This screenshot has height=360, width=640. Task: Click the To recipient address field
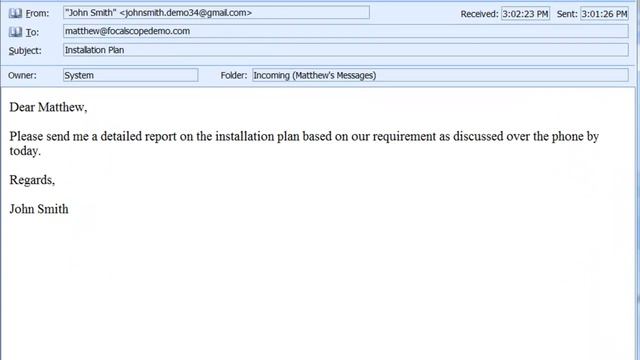346,31
